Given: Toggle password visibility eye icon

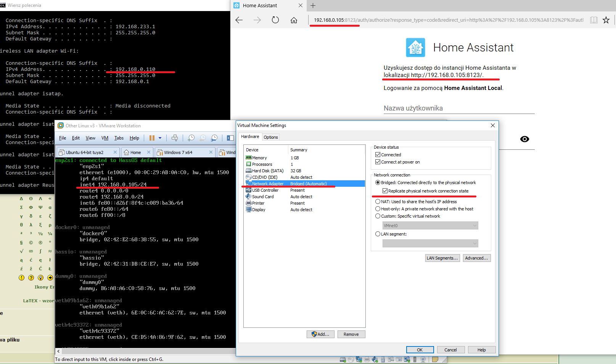Looking at the screenshot, I should coord(525,139).
